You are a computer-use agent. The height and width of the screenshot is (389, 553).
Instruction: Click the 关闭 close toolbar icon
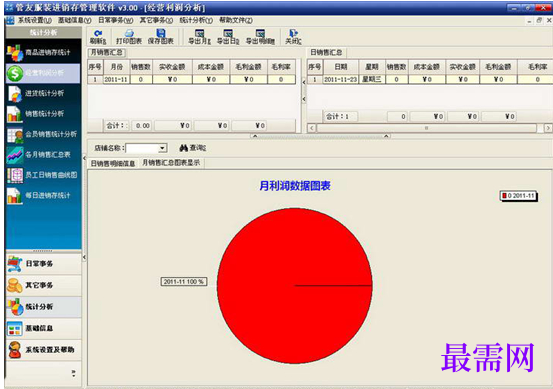click(x=293, y=37)
